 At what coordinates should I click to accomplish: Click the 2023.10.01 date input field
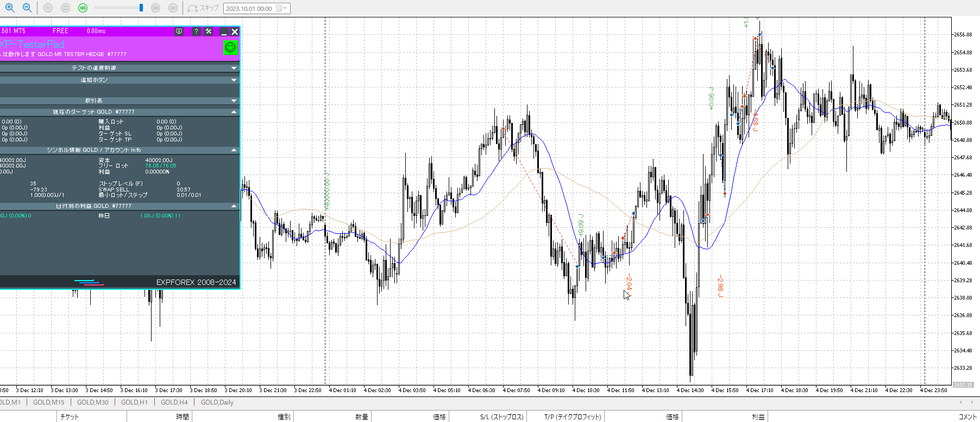click(249, 9)
